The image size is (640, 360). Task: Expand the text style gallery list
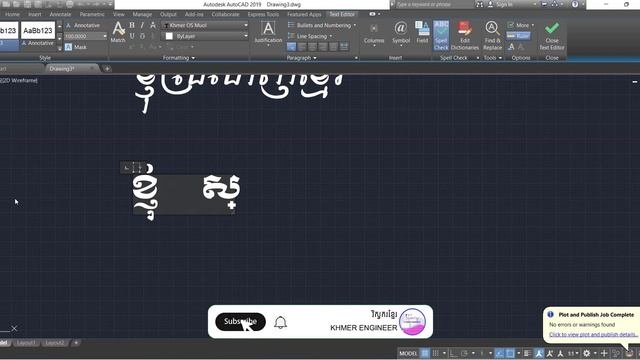(x=60, y=48)
